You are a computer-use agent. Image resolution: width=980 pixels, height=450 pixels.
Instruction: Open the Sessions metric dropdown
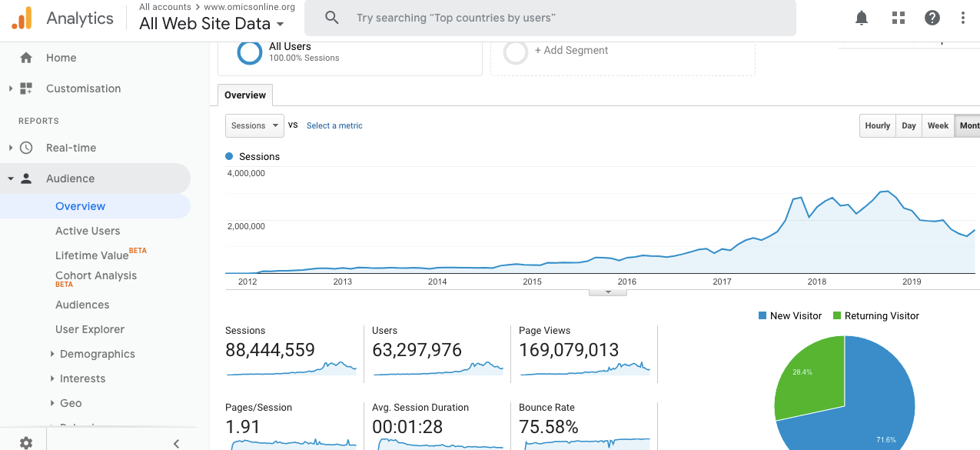click(x=254, y=125)
